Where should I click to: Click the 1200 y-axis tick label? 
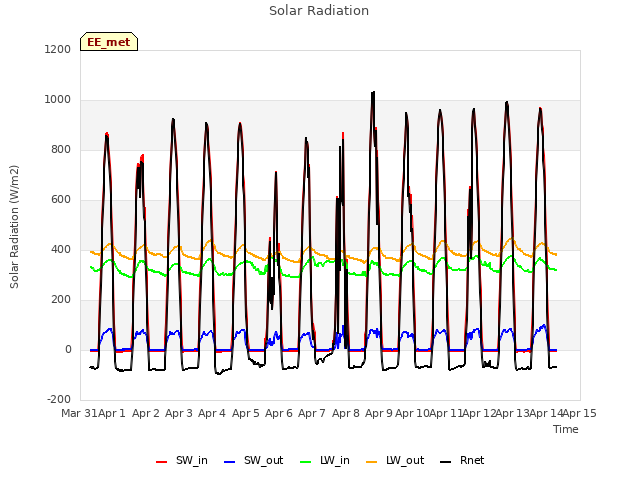pyautogui.click(x=58, y=49)
